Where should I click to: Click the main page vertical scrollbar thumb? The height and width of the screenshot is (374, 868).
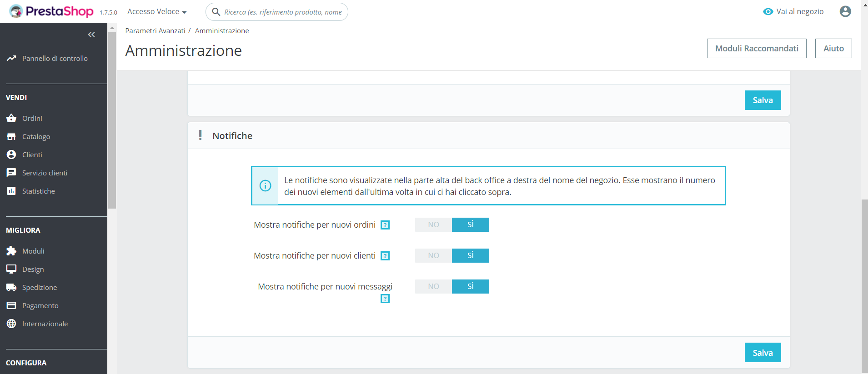(864, 285)
